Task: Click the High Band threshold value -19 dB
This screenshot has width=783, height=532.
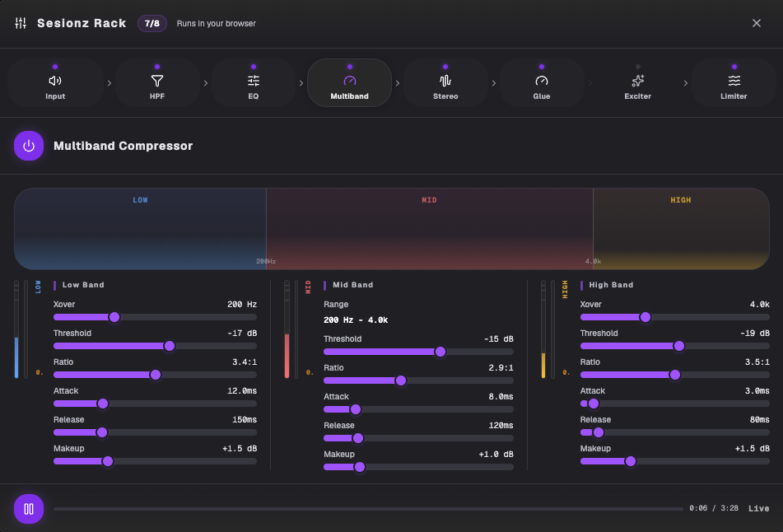Action: [x=754, y=334]
